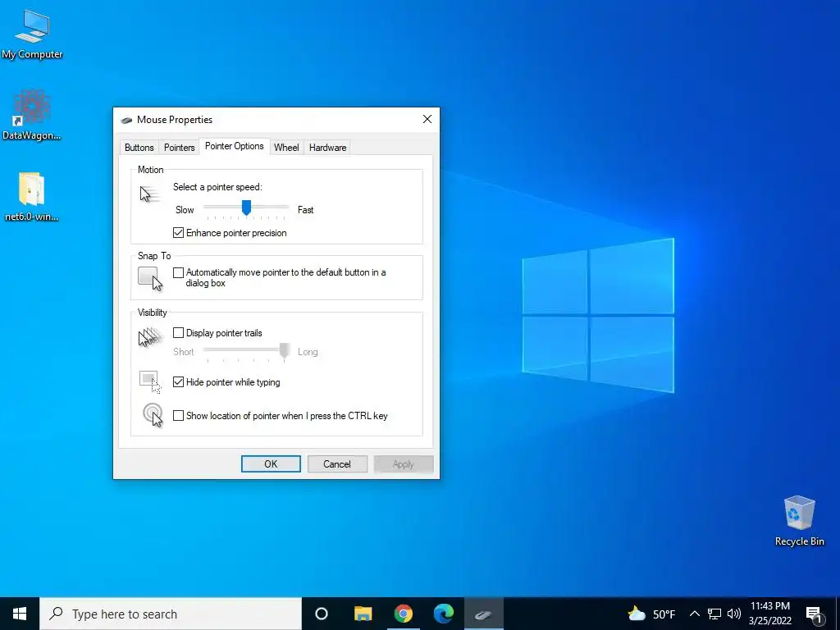Screen dimensions: 840x630
Task: Open the Windows Start menu
Action: coord(20,614)
